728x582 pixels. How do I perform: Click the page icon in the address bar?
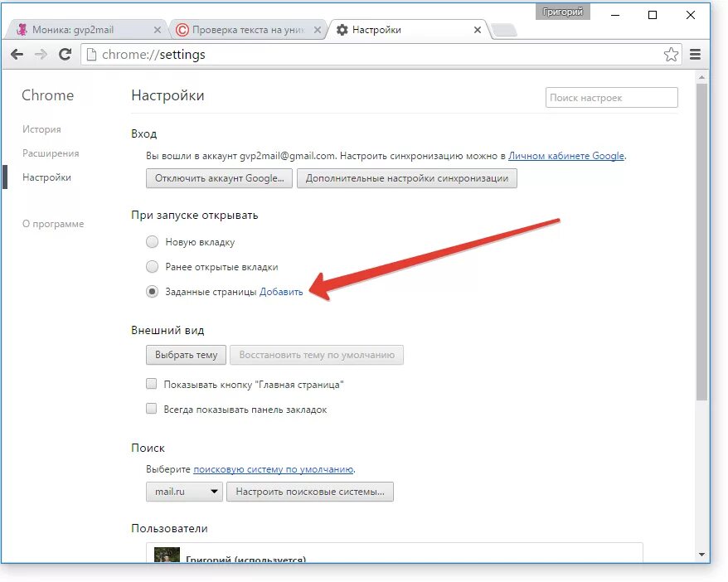(x=92, y=54)
